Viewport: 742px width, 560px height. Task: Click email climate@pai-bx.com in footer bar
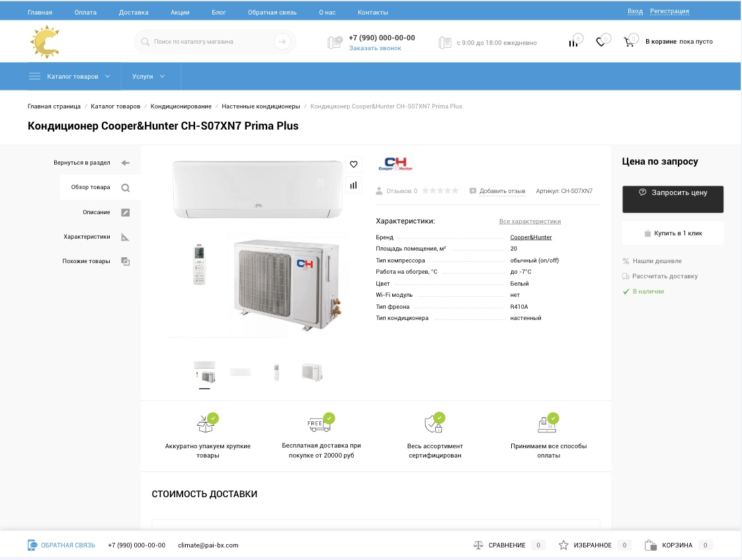(208, 545)
